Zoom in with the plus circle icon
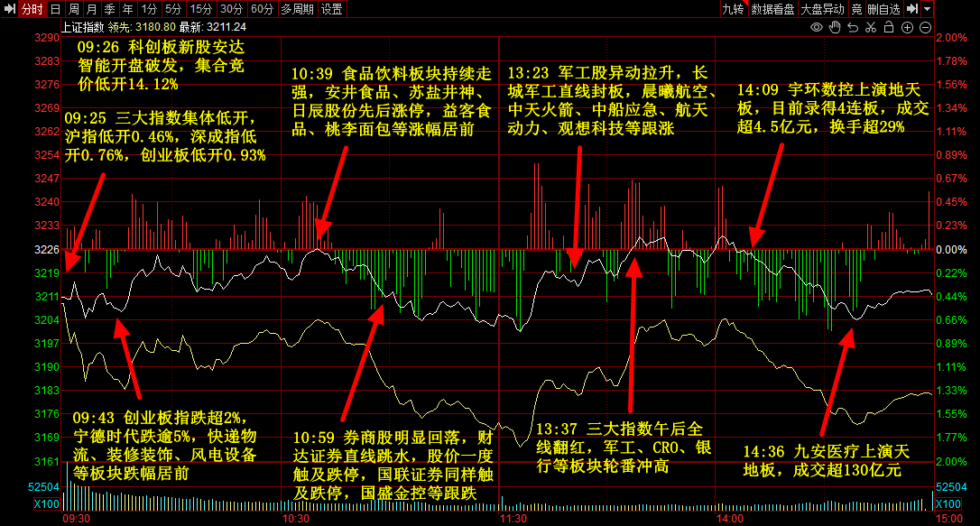This screenshot has height=526, width=980. [x=907, y=28]
